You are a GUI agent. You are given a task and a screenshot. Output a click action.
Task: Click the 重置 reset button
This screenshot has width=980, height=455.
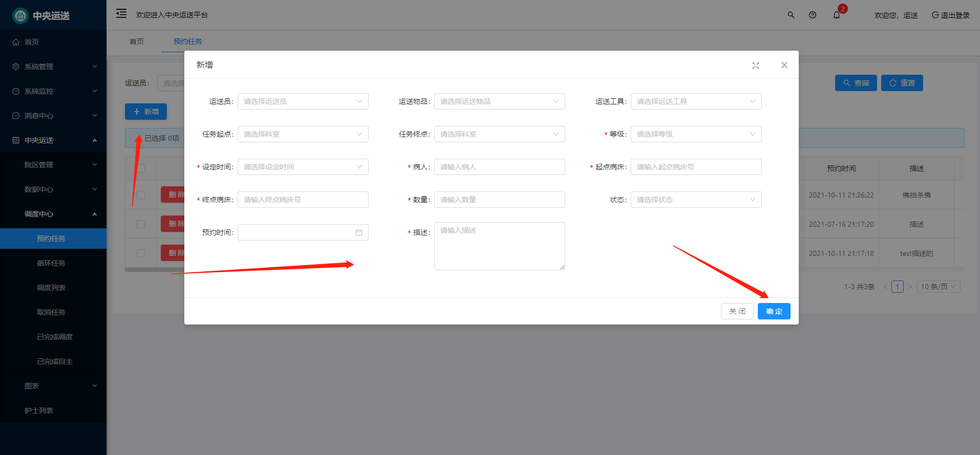[x=902, y=83]
